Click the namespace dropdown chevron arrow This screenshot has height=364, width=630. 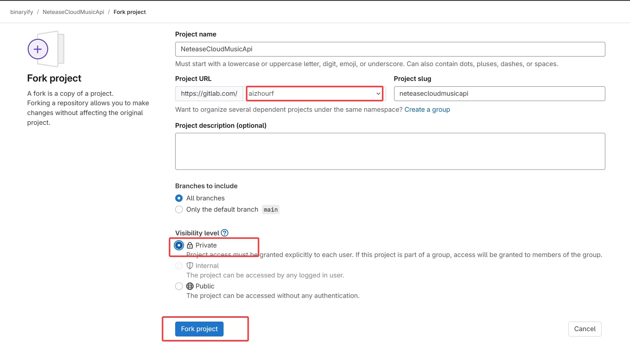378,94
